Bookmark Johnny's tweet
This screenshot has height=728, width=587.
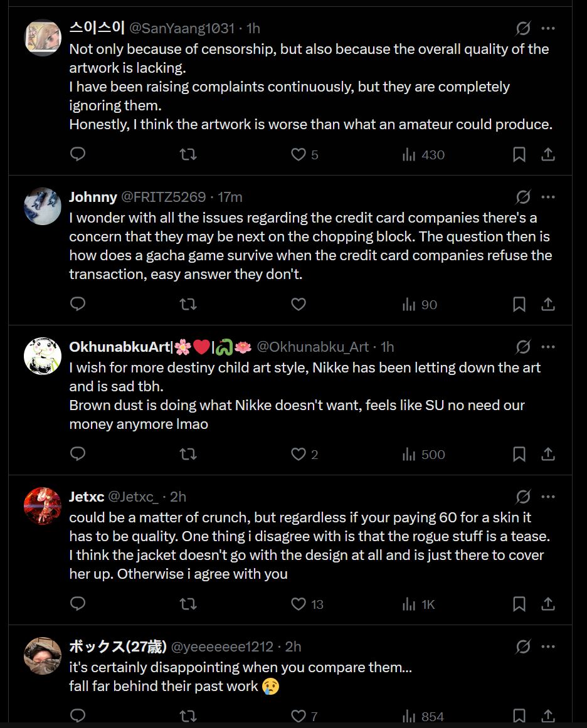click(519, 304)
